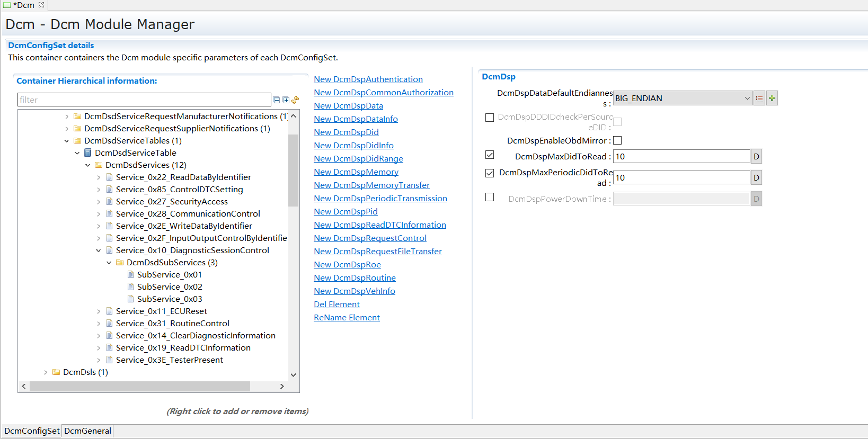Uncheck the DcmDspMaxDidToRead enable checkbox

coord(490,155)
